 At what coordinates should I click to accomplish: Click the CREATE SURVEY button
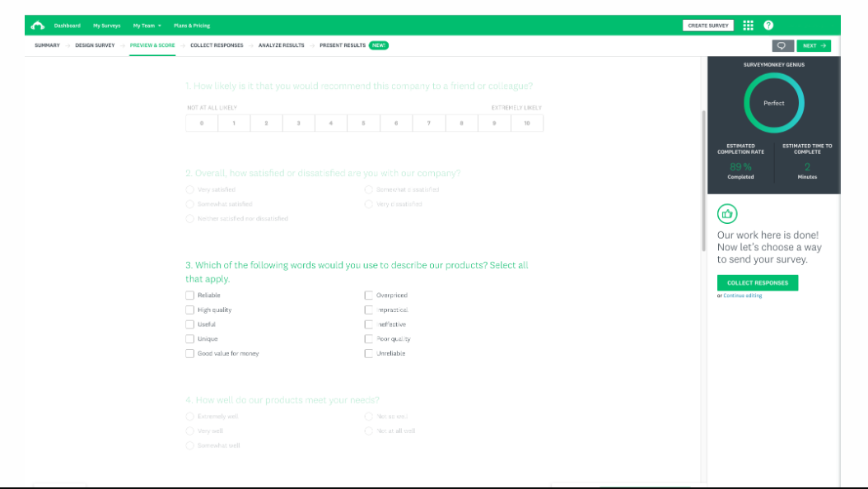pyautogui.click(x=708, y=26)
